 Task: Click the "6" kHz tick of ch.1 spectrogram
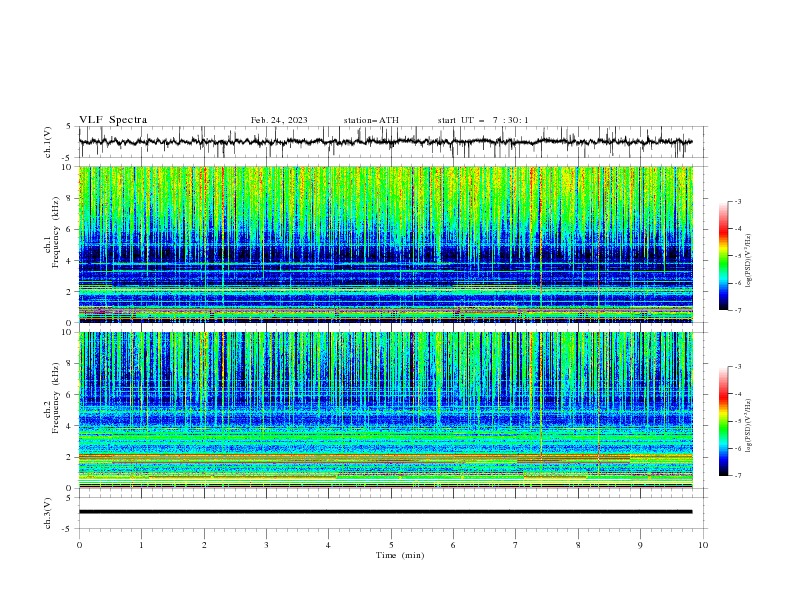pos(69,230)
